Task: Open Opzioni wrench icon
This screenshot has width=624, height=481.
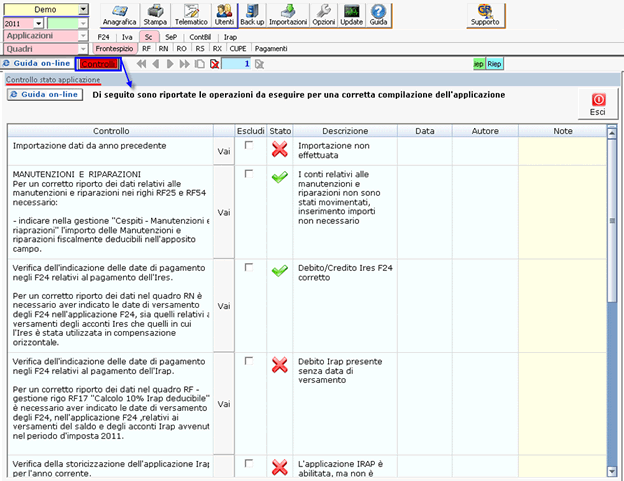Action: (x=324, y=16)
